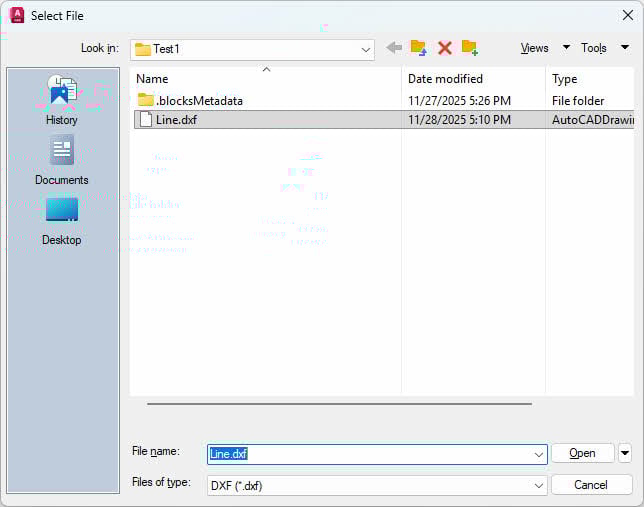Select the .blocksMetadata folder icon
Screen dimensions: 644x507
(x=145, y=100)
